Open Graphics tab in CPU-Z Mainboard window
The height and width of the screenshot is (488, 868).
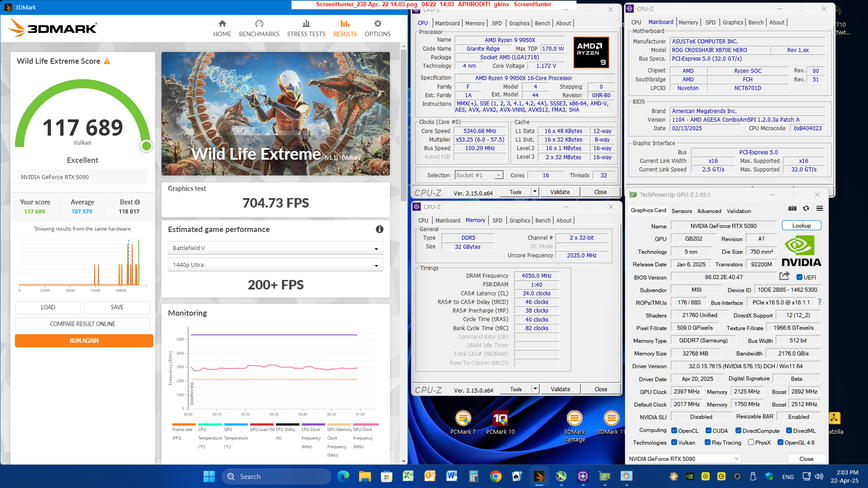(733, 22)
